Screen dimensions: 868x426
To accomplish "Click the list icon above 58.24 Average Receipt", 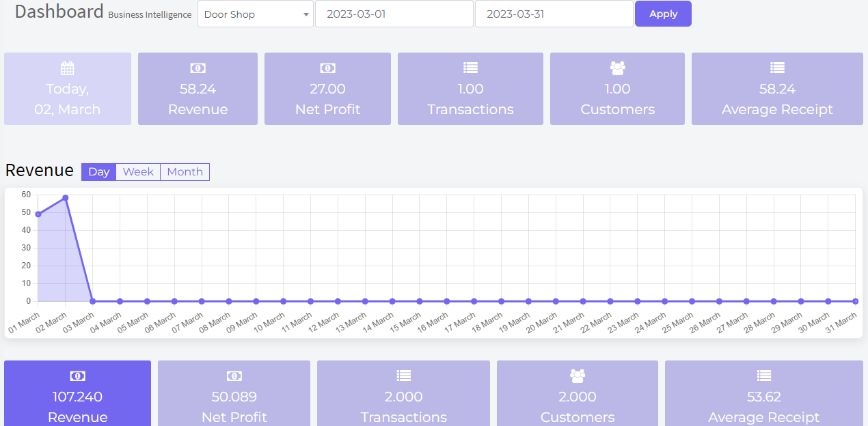I will point(777,68).
